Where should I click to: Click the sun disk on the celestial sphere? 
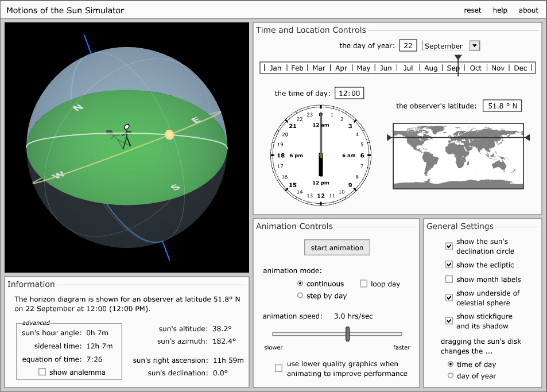pos(169,135)
